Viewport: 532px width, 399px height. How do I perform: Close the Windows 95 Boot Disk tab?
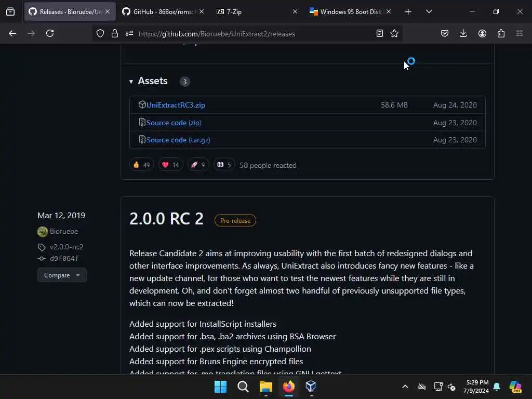pos(389,12)
